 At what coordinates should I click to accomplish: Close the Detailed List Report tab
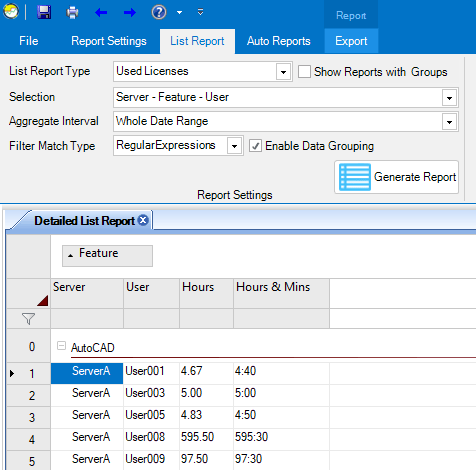[x=143, y=220]
